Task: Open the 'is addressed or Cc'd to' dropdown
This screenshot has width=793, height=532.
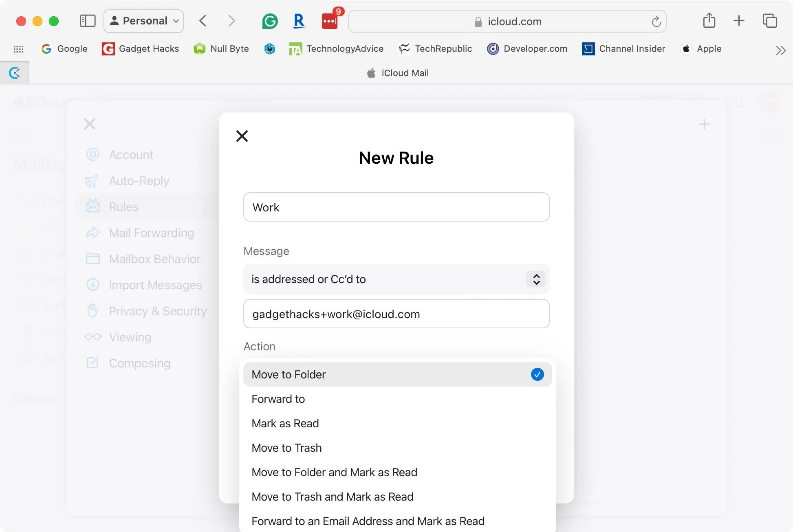Action: [x=396, y=279]
